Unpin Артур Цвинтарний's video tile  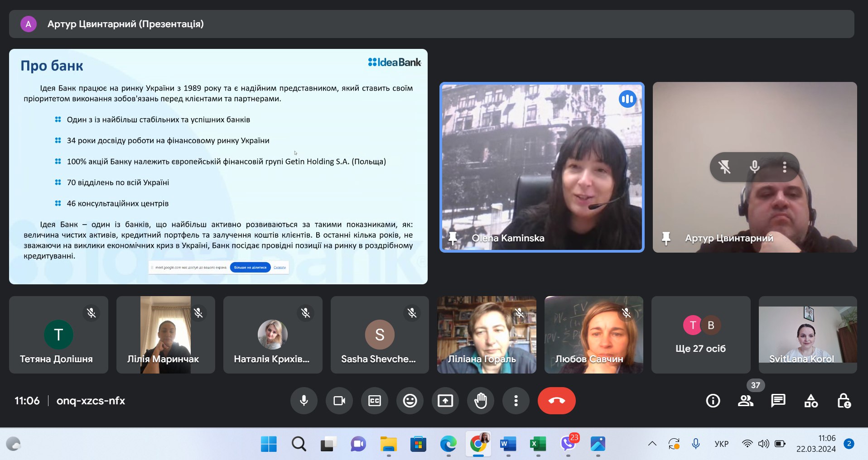pyautogui.click(x=725, y=167)
